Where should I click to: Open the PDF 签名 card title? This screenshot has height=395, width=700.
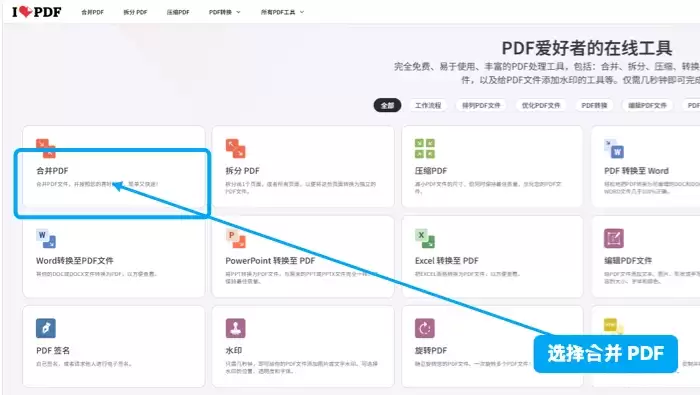point(53,350)
